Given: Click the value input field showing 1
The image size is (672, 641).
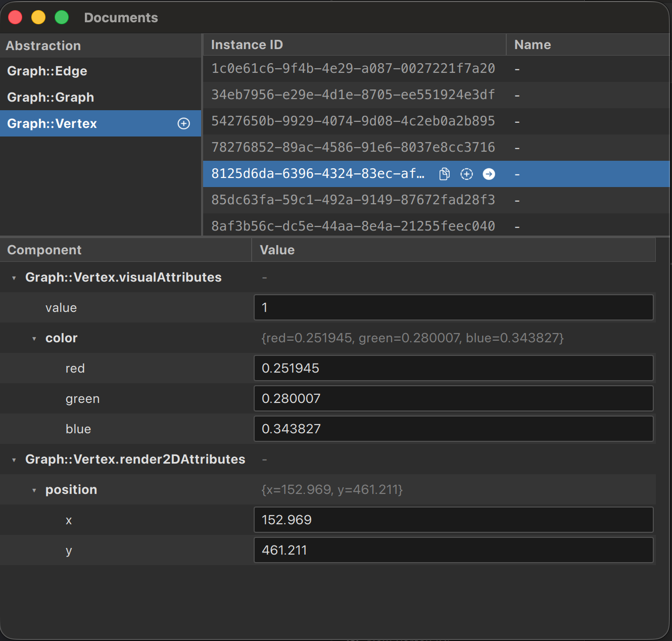Looking at the screenshot, I should point(453,307).
